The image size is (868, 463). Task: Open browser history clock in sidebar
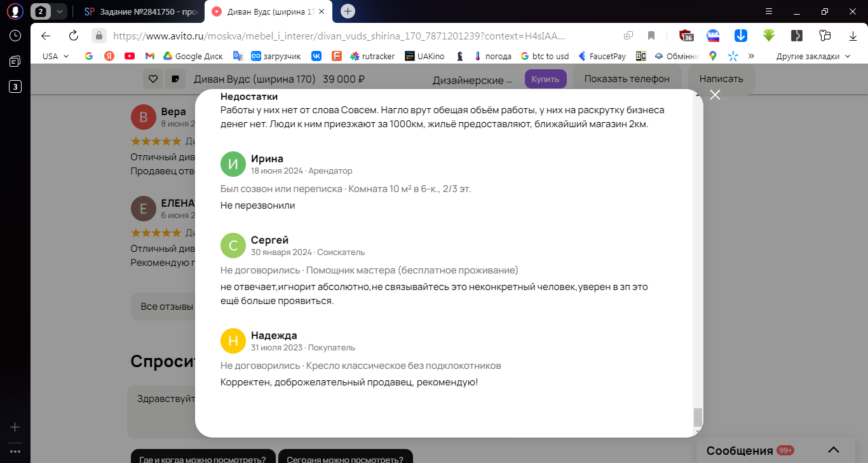pyautogui.click(x=15, y=36)
